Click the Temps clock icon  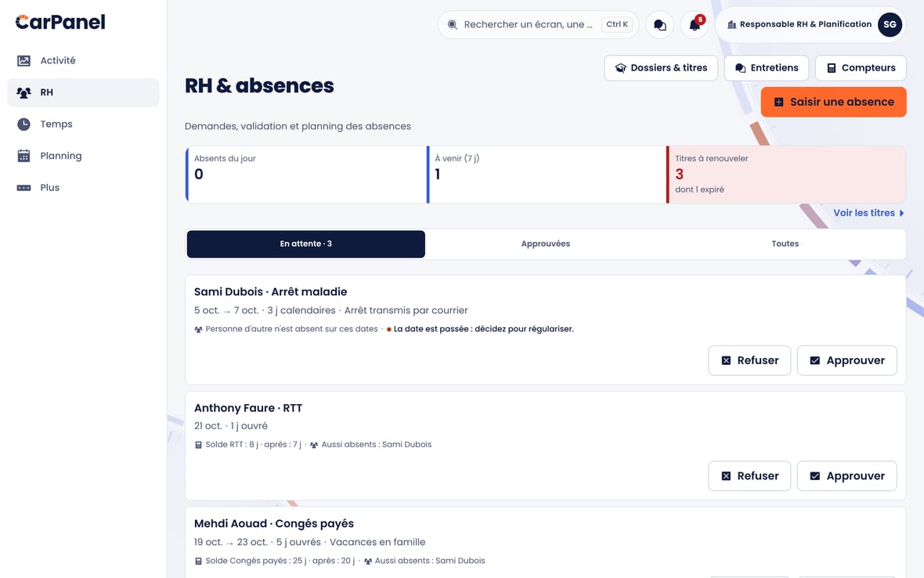pos(23,125)
